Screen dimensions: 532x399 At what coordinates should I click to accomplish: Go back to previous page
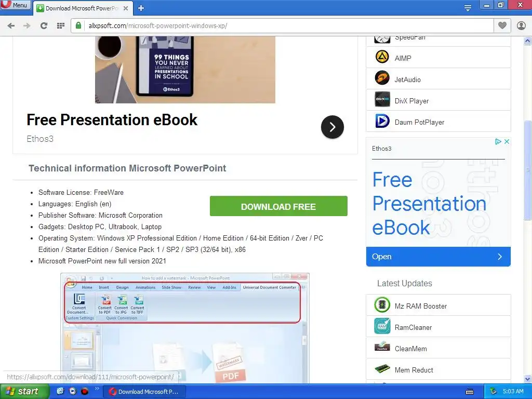[x=11, y=26]
